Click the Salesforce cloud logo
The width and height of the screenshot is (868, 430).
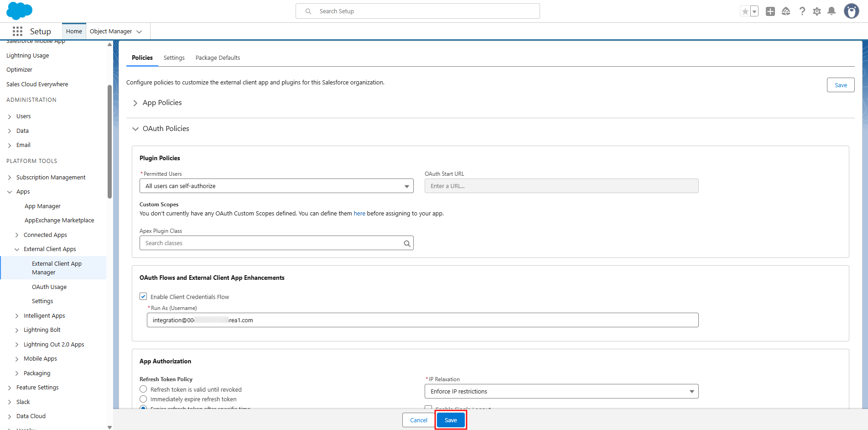pyautogui.click(x=19, y=11)
